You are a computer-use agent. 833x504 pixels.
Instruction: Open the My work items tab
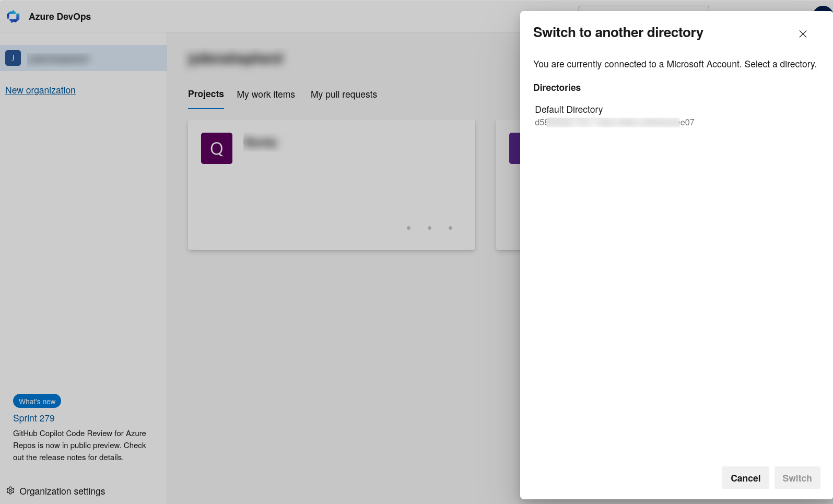click(266, 95)
